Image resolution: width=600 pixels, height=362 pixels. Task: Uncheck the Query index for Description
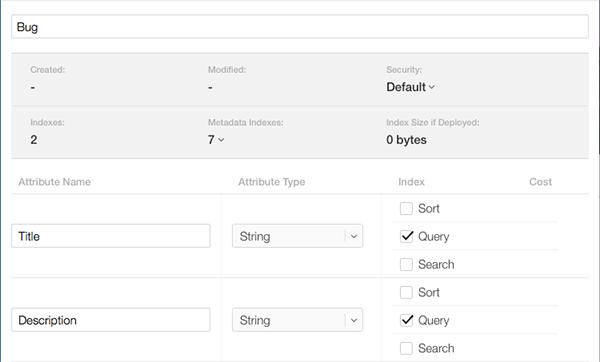point(406,320)
